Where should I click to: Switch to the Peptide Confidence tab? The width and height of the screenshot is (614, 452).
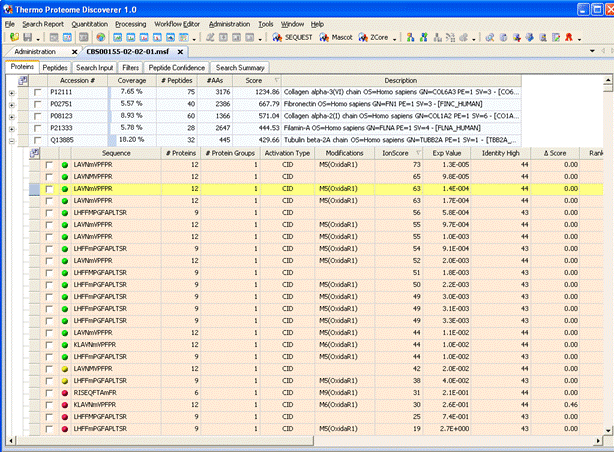[x=177, y=67]
